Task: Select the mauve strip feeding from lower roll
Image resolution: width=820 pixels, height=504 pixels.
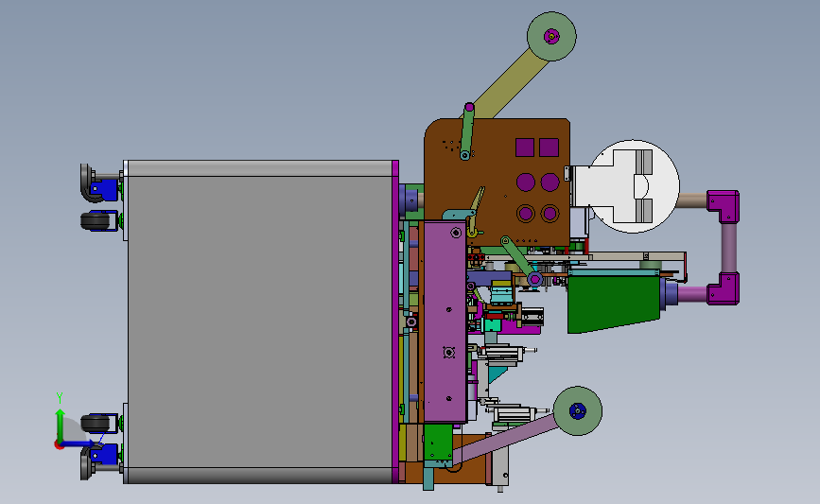Action: point(505,439)
